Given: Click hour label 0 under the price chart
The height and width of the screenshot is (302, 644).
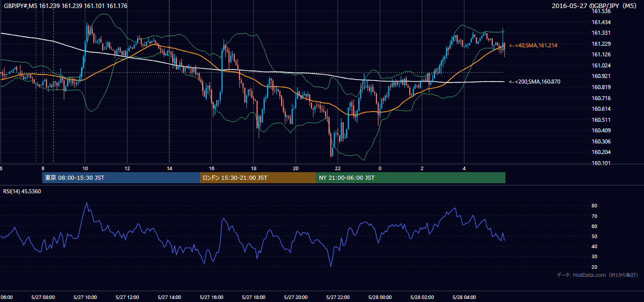Looking at the screenshot, I should click(380, 169).
